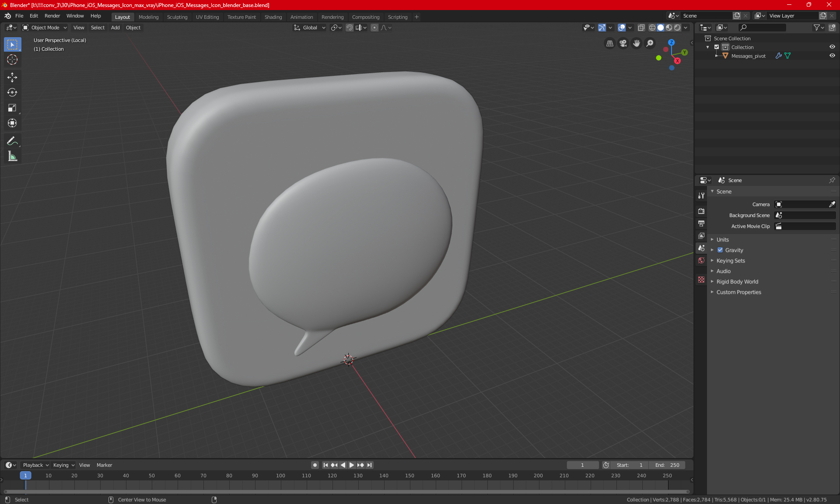Expand Keying Sets panel

click(730, 261)
